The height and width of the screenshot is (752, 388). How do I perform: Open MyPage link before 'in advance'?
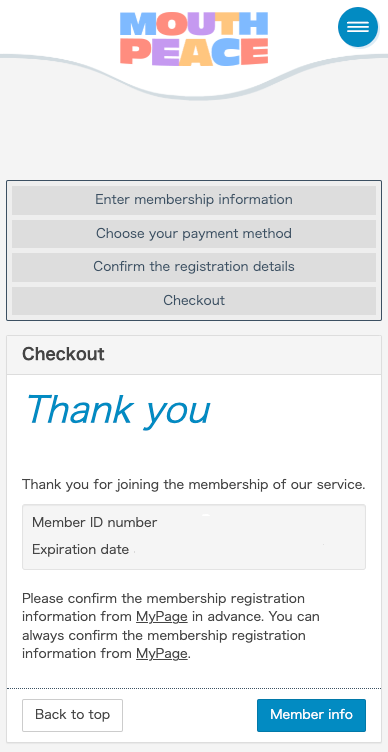pyautogui.click(x=162, y=617)
